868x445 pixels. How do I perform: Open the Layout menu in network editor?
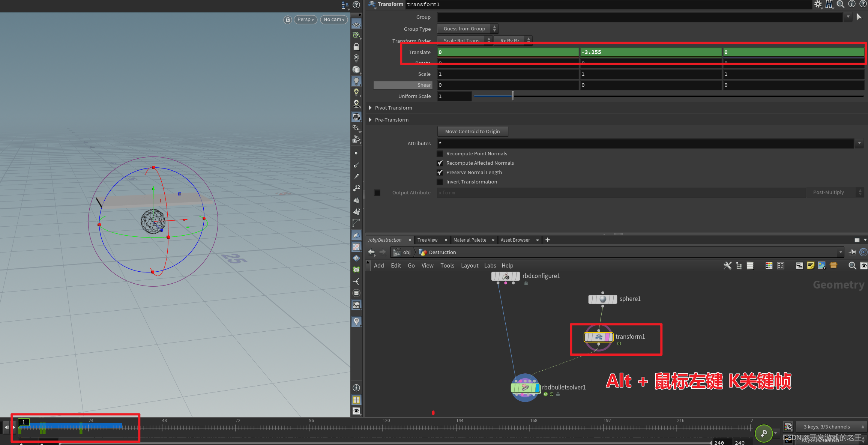point(470,266)
